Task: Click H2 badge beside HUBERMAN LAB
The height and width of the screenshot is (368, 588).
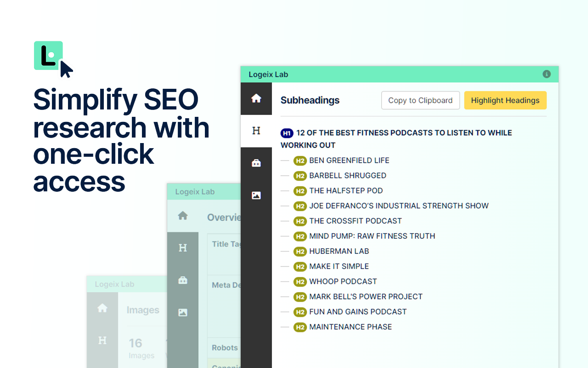Action: point(300,252)
